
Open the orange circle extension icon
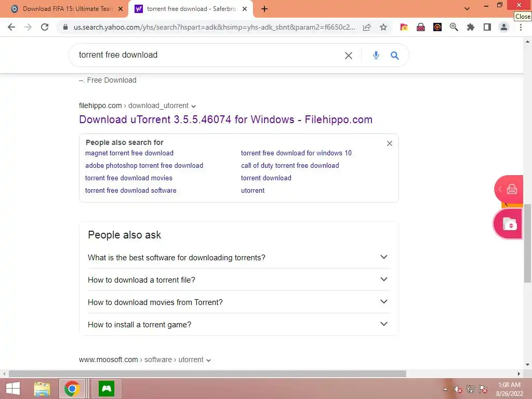(437, 27)
